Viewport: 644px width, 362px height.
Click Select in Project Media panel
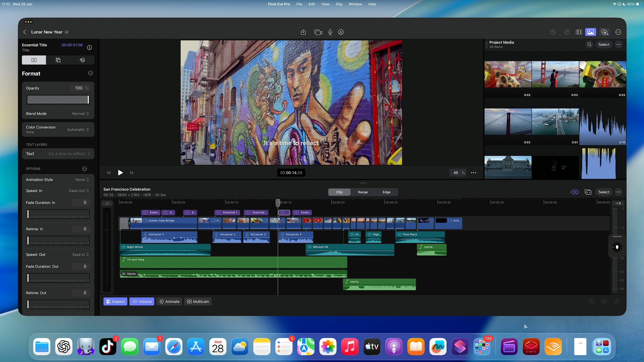(x=604, y=44)
